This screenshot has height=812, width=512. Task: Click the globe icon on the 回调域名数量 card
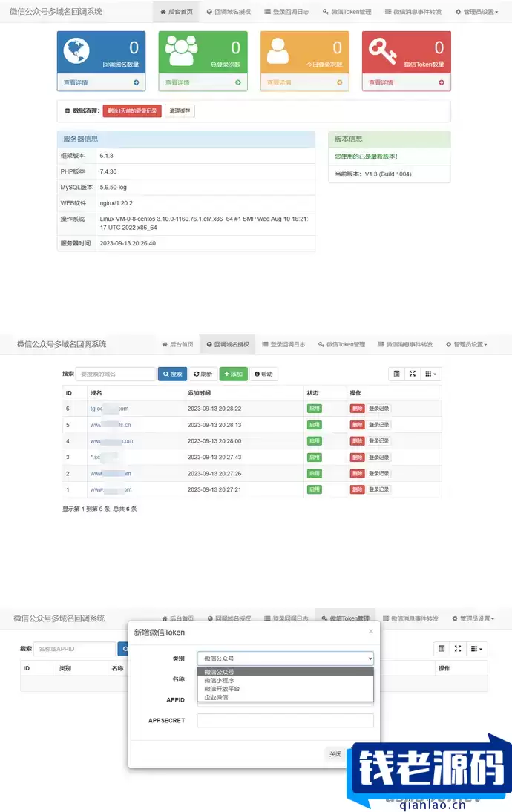[76, 50]
